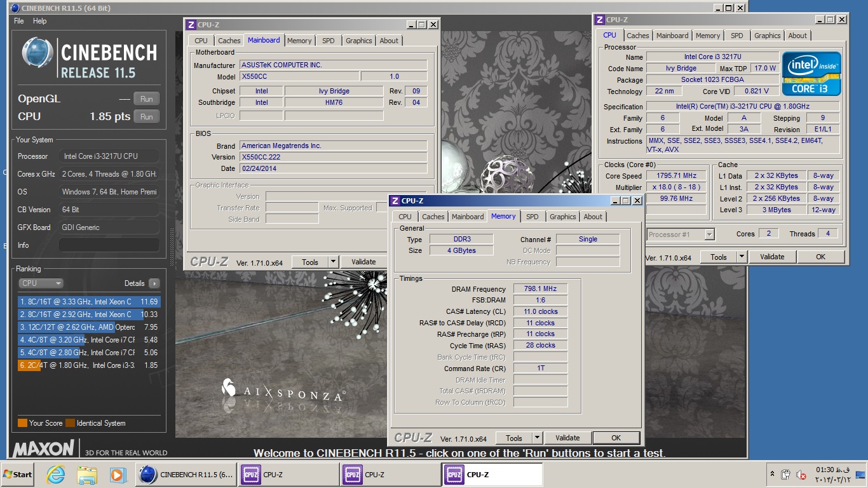868x488 pixels.
Task: Click the CPU-Z Mainboard window title icon
Action: (191, 25)
